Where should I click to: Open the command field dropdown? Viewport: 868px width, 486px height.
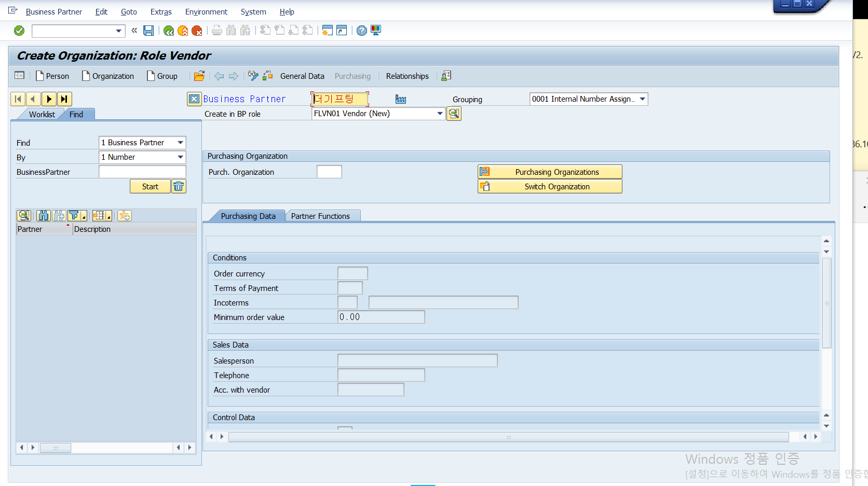pos(119,31)
